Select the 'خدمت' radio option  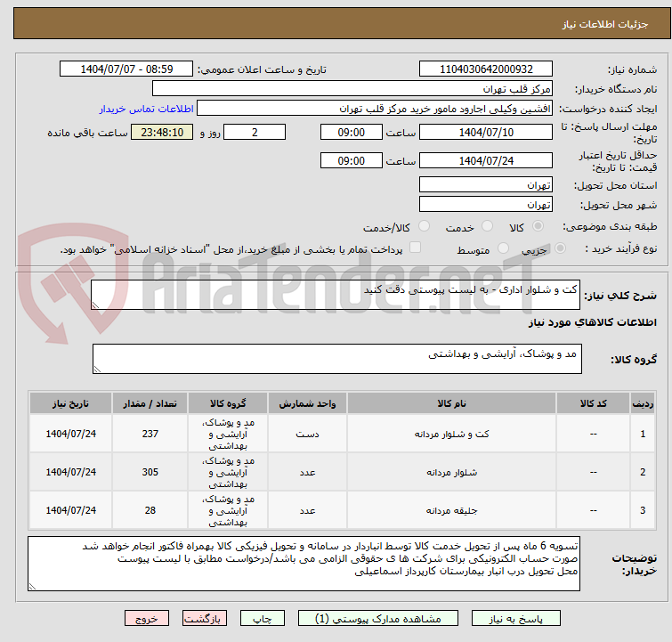[x=487, y=227]
